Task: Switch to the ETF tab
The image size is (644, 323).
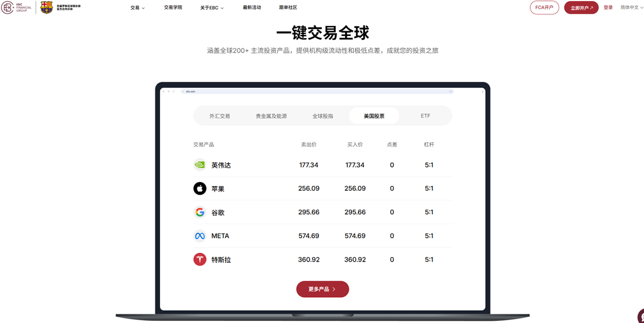Action: [426, 115]
